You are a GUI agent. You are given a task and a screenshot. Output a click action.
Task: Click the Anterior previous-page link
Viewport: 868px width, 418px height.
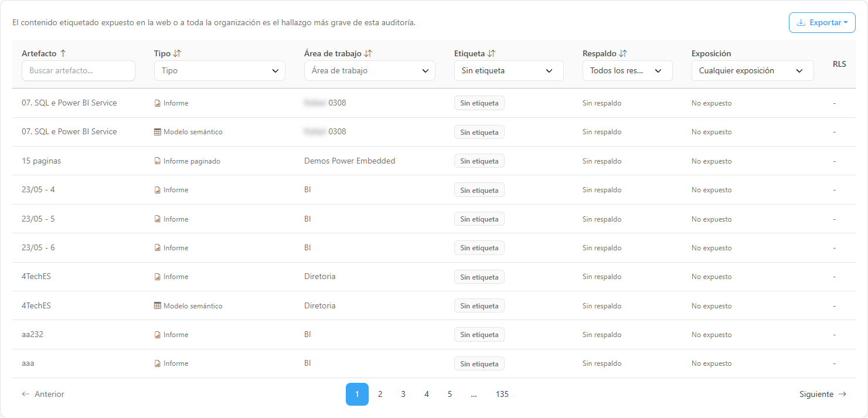click(43, 395)
